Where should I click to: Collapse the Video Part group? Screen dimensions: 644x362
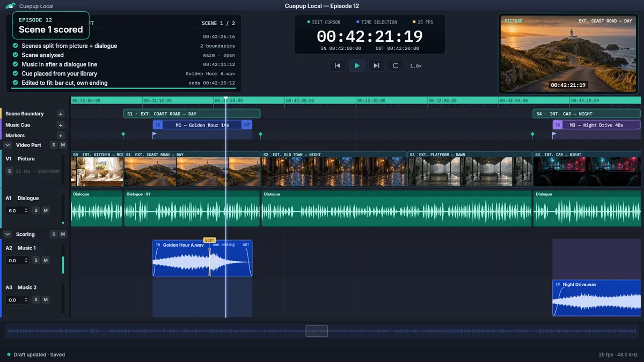point(8,145)
